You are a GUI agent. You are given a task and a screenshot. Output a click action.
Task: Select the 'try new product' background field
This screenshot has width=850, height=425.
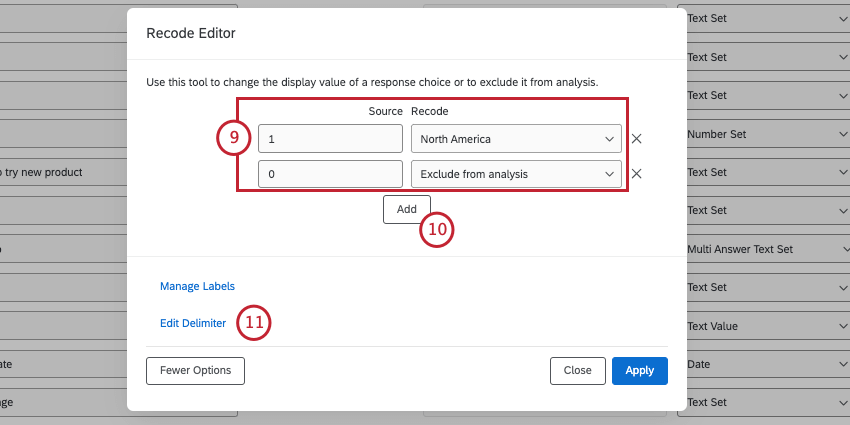[x=60, y=172]
